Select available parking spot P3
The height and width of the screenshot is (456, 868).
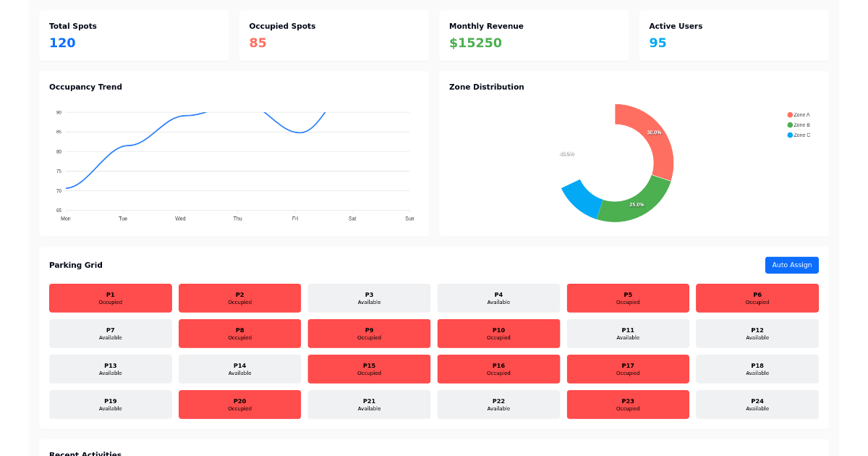pyautogui.click(x=369, y=297)
